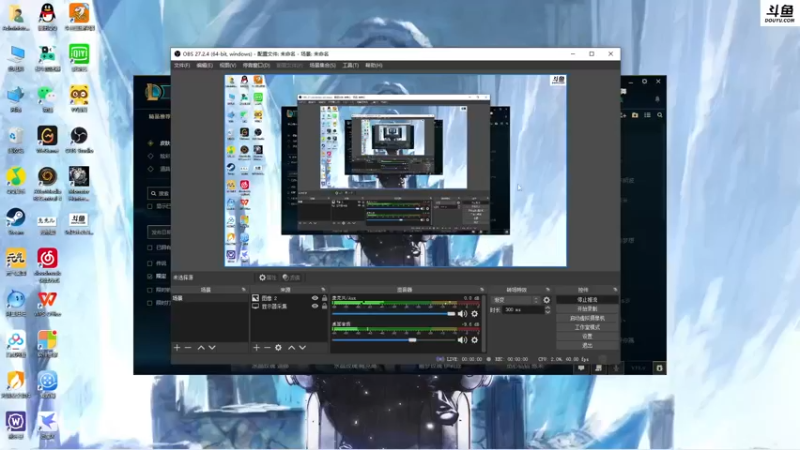800x450 pixels.
Task: Select the 场景 entry in scenes list
Action: pyautogui.click(x=210, y=298)
